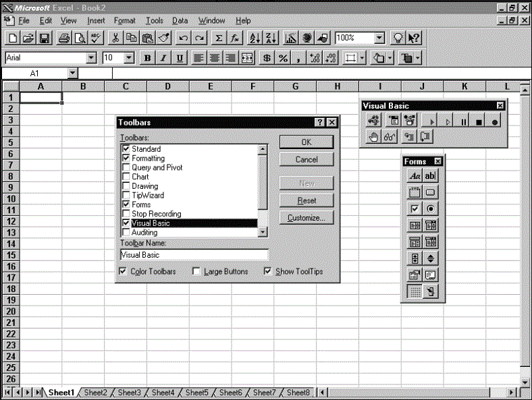
Task: Enable the Drawing toolbar checkbox
Action: tap(126, 185)
